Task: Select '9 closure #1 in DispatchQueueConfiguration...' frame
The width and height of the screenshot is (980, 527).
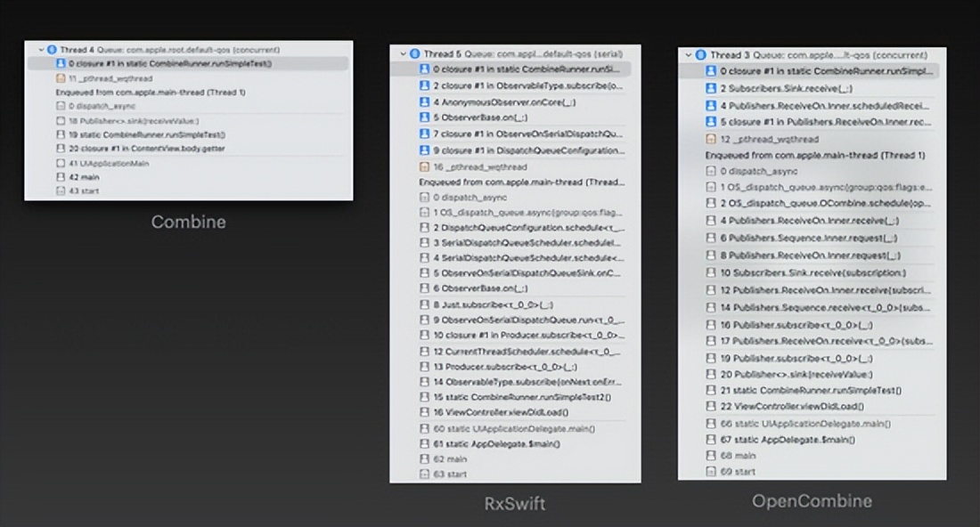Action: [510, 150]
